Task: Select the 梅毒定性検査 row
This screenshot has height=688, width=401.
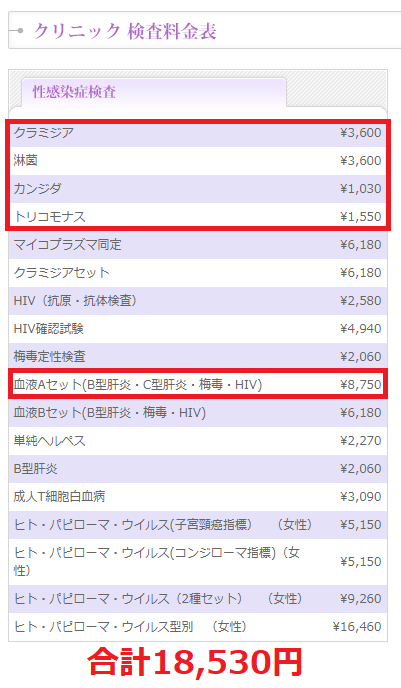Action: click(x=198, y=357)
